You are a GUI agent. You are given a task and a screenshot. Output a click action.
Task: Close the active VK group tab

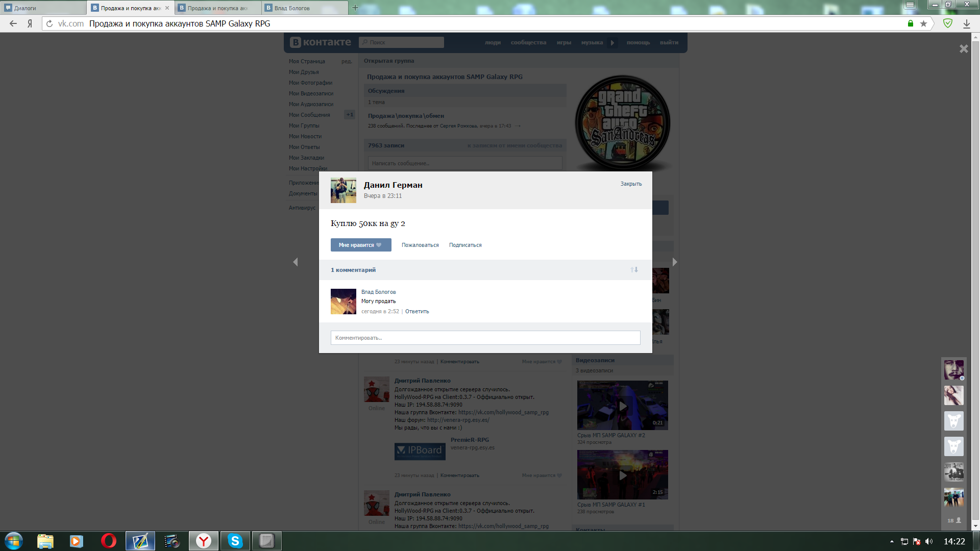click(167, 8)
